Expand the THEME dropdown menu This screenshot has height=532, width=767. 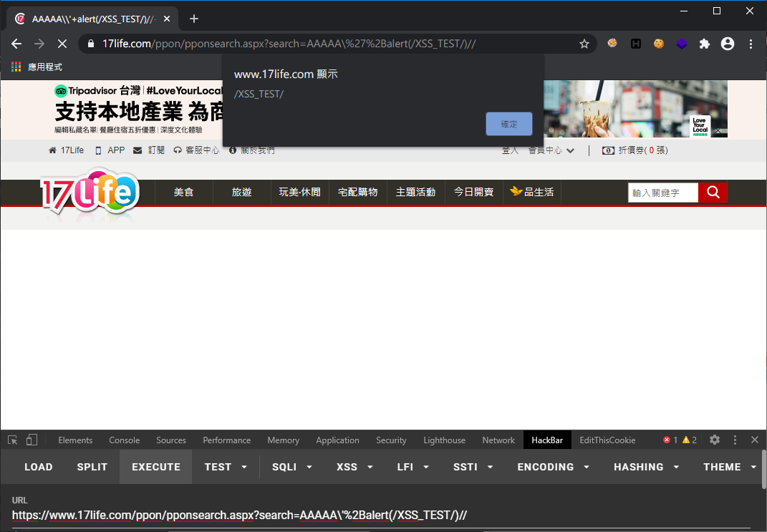tap(729, 467)
